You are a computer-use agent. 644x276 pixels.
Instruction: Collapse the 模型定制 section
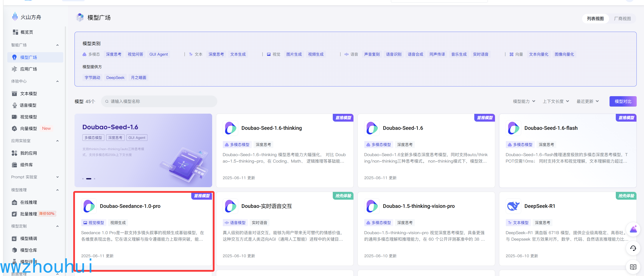pos(58,226)
